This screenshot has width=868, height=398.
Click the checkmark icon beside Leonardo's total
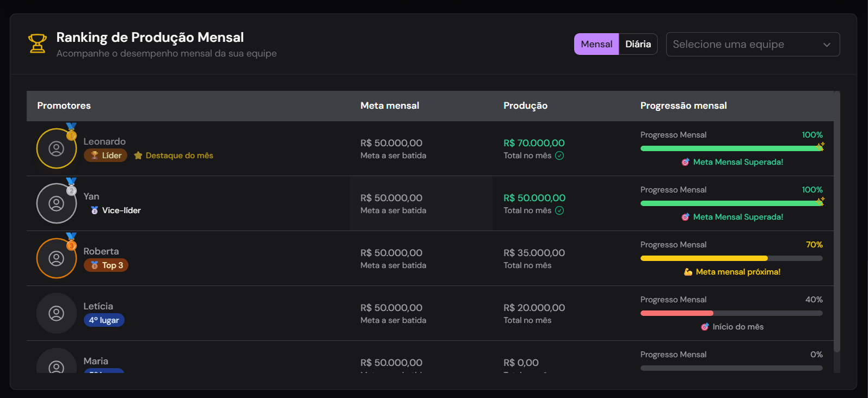point(559,156)
